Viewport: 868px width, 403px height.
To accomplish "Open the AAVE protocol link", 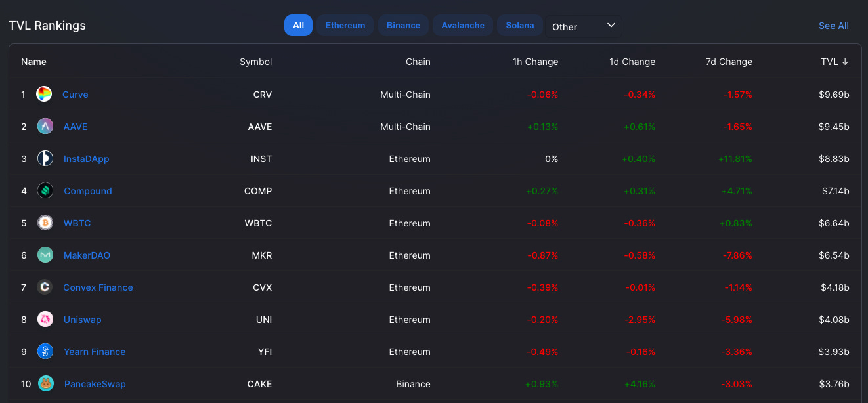I will point(76,127).
